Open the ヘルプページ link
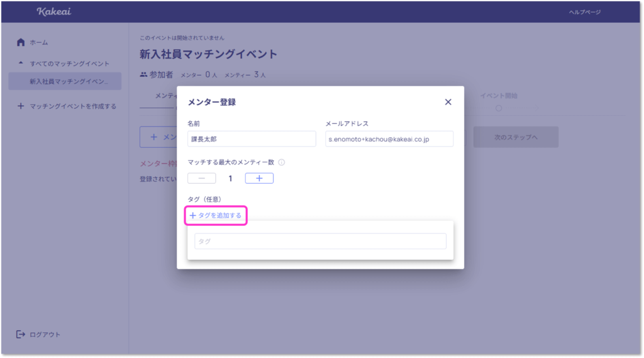644x358 pixels. click(584, 12)
